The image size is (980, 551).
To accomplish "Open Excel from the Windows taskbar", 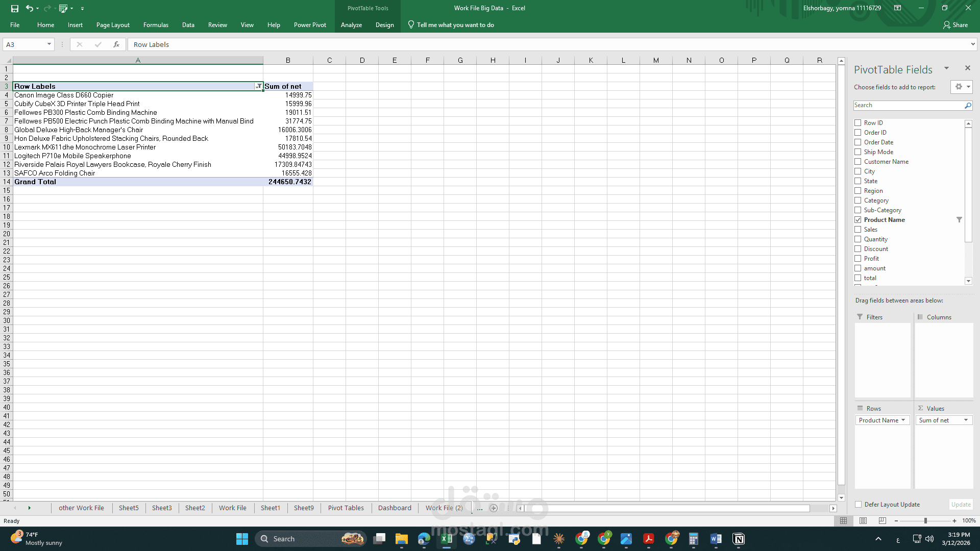I will coord(447,539).
